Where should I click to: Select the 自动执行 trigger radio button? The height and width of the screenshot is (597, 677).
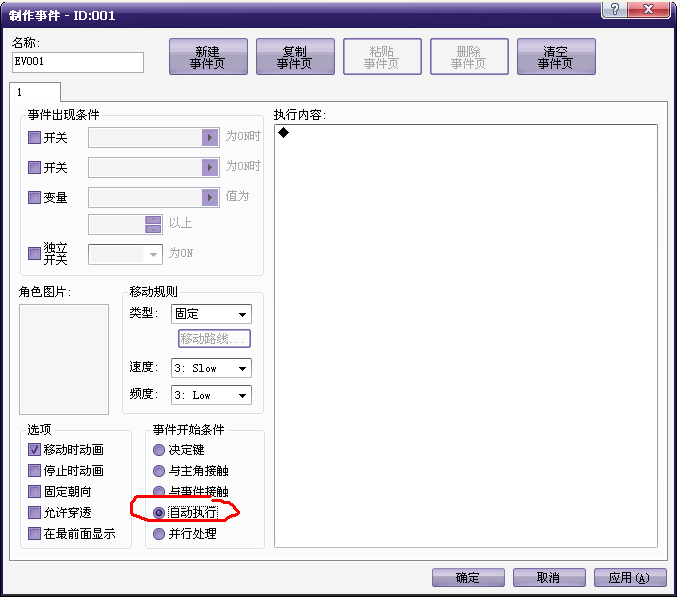tap(159, 512)
